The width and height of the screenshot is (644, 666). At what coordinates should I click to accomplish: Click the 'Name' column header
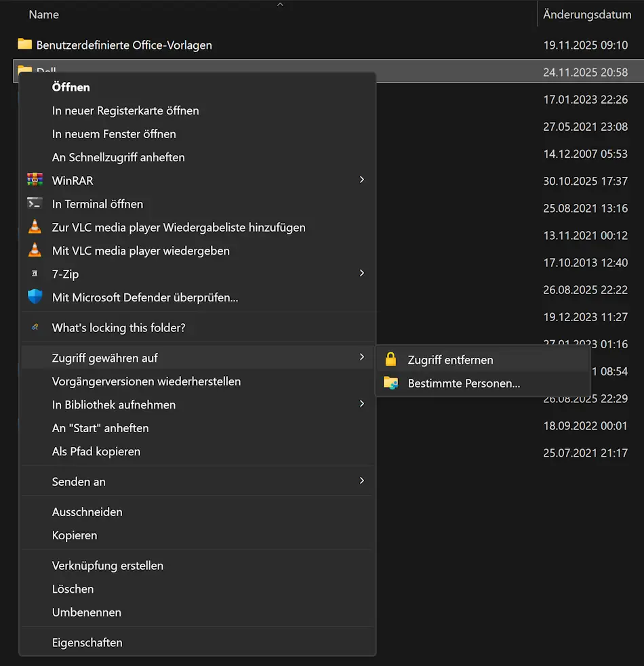[43, 14]
